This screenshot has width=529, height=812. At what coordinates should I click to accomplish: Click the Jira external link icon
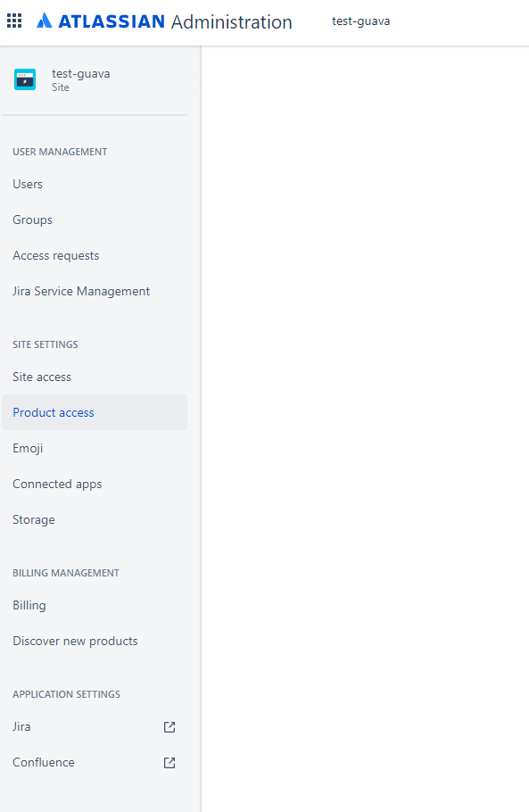pyautogui.click(x=169, y=727)
